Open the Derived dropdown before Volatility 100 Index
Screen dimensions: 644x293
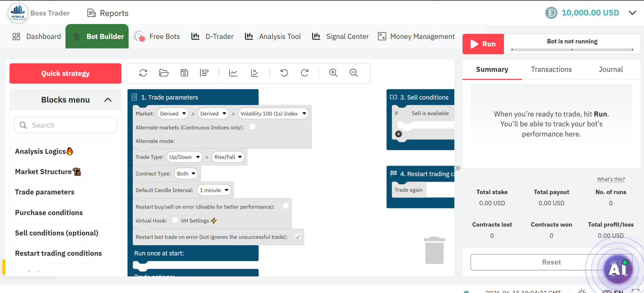click(x=213, y=114)
